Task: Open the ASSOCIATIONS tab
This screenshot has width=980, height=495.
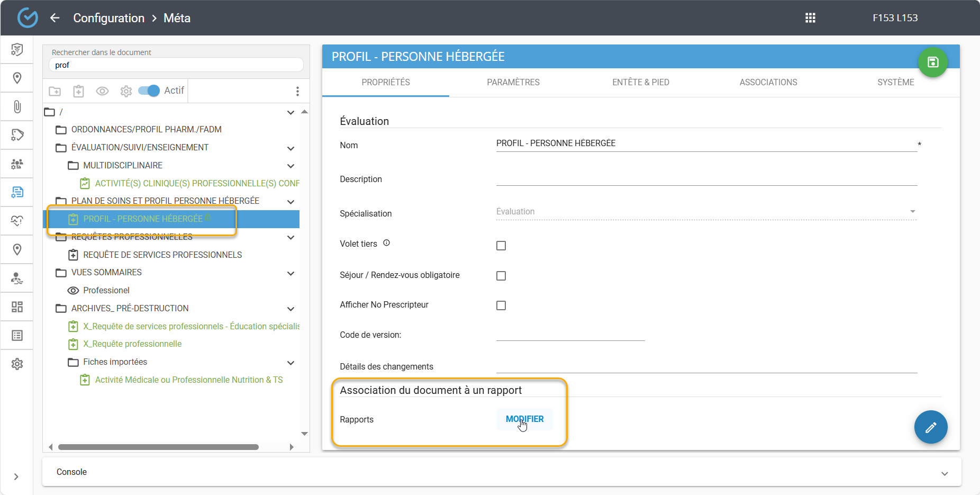Action: pos(768,82)
